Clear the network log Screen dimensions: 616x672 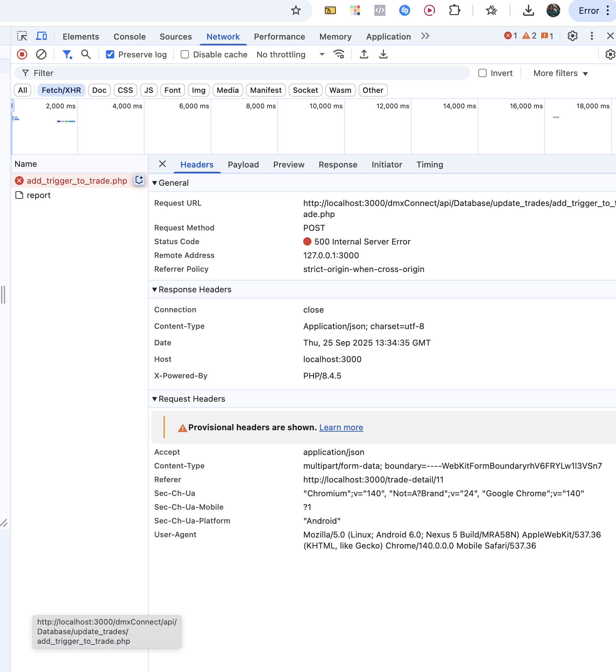[x=41, y=54]
